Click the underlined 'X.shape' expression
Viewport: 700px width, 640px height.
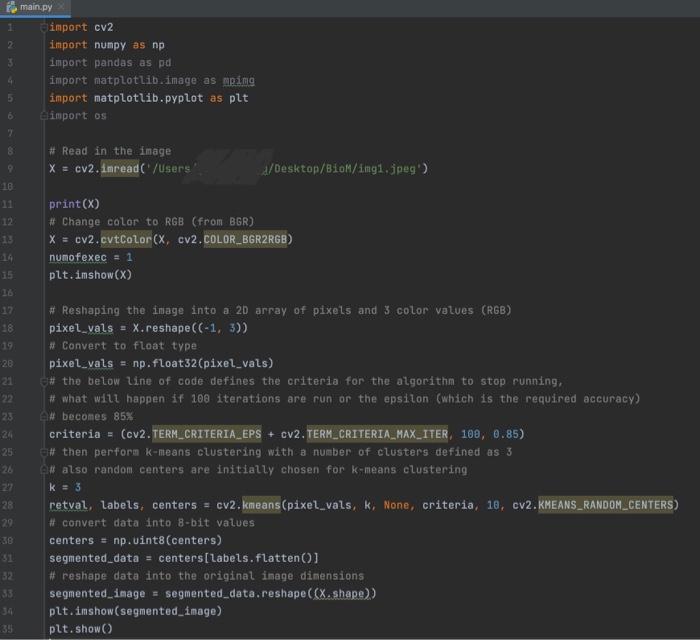(342, 594)
